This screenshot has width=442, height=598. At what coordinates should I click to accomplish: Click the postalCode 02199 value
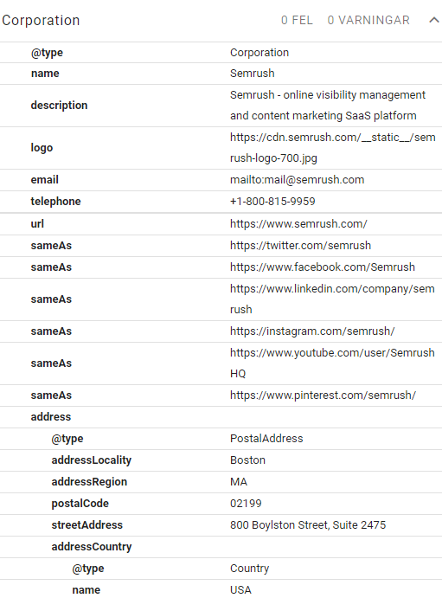point(246,503)
